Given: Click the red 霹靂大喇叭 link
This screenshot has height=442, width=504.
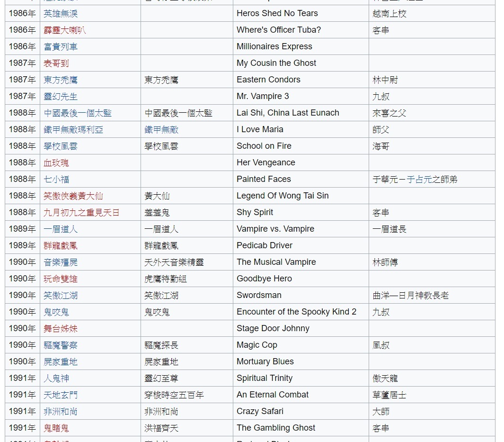Looking at the screenshot, I should point(65,30).
